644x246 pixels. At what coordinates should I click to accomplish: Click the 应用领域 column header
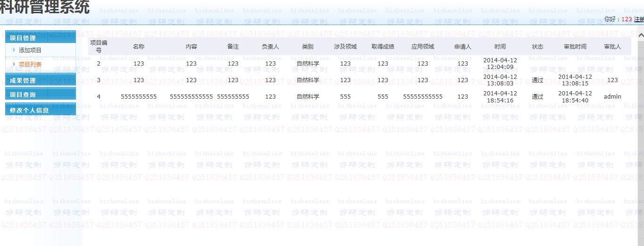[x=423, y=46]
